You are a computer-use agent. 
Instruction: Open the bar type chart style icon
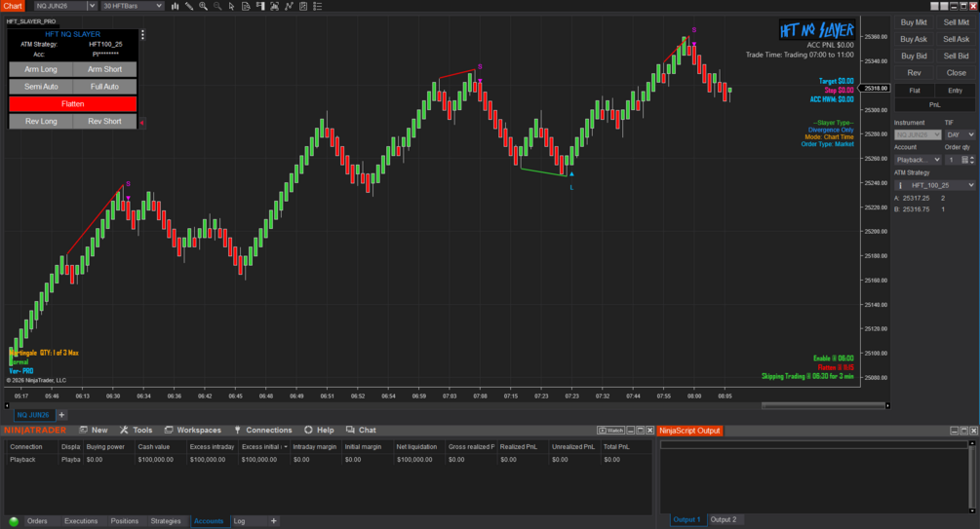coord(175,6)
